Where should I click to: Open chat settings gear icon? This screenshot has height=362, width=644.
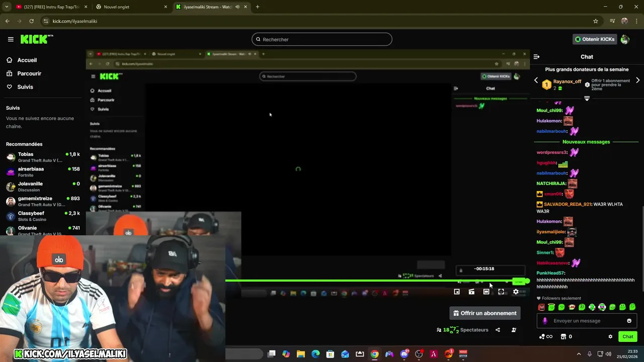click(x=610, y=337)
